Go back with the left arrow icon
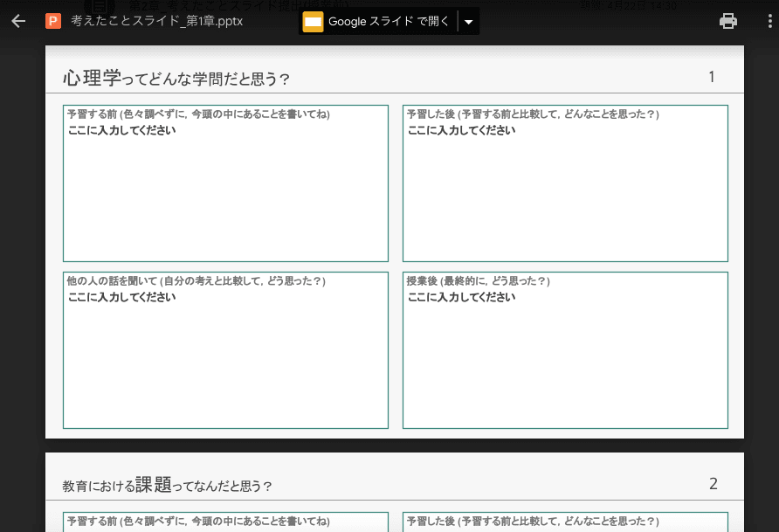The image size is (779, 532). [18, 21]
